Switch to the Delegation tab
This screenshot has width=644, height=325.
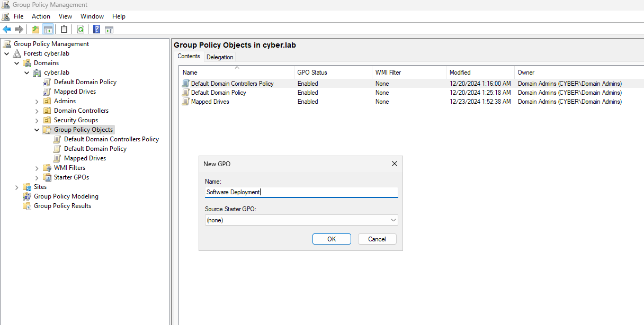click(x=220, y=57)
